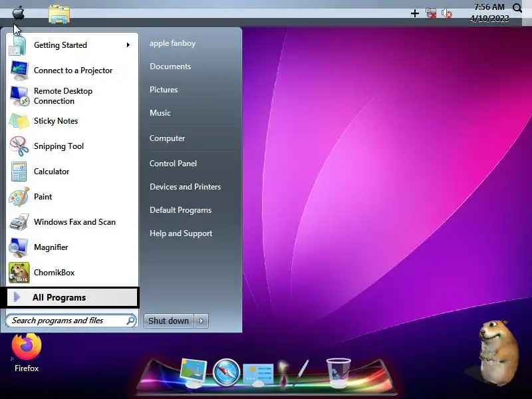The width and height of the screenshot is (532, 399).
Task: Click the Paint palette icon
Action: (x=19, y=197)
